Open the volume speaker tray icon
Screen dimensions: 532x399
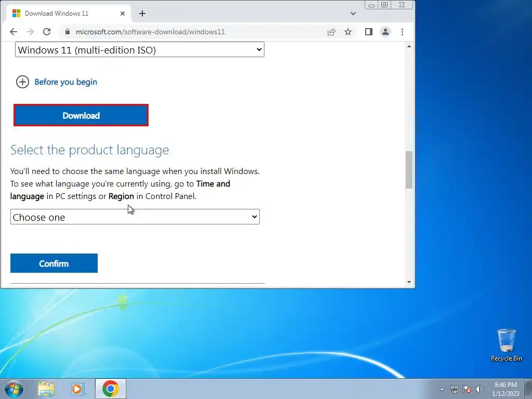480,389
